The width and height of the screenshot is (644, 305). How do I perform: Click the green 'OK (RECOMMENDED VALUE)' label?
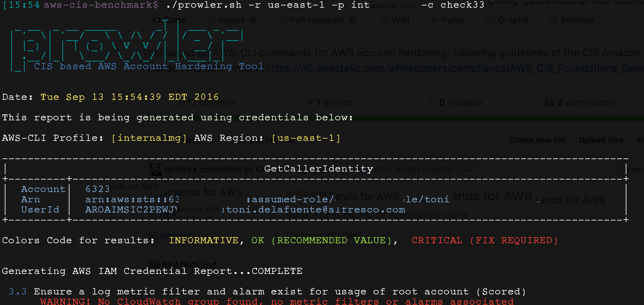(x=322, y=240)
